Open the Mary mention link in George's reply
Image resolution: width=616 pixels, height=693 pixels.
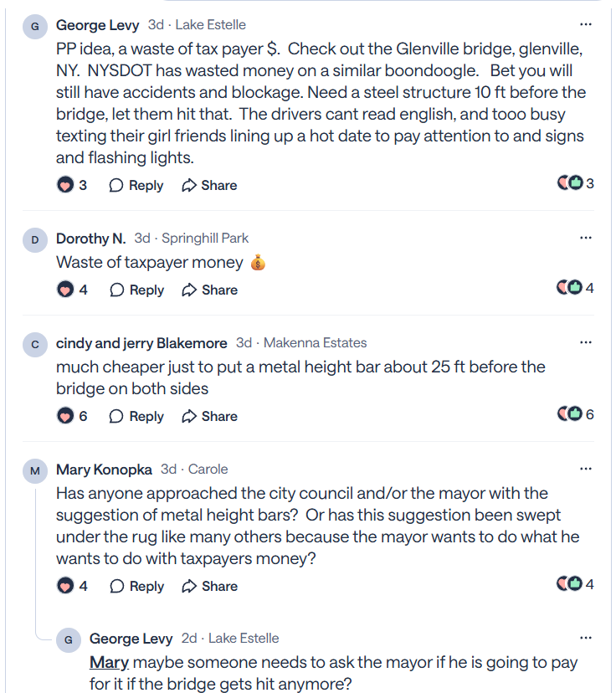tap(109, 663)
